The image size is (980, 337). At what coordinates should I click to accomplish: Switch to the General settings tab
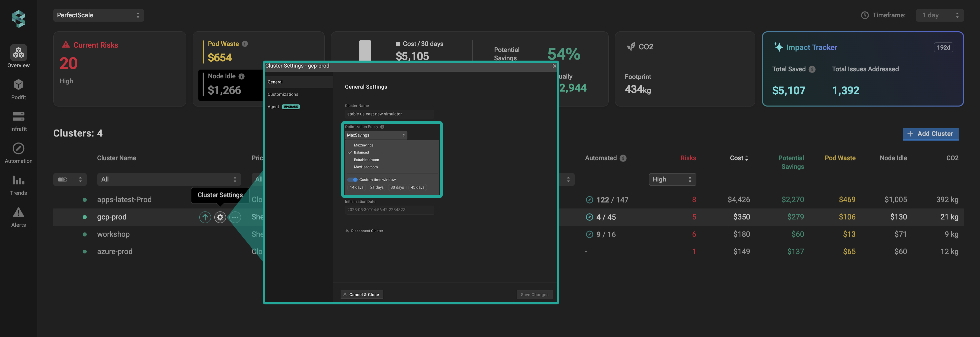299,82
